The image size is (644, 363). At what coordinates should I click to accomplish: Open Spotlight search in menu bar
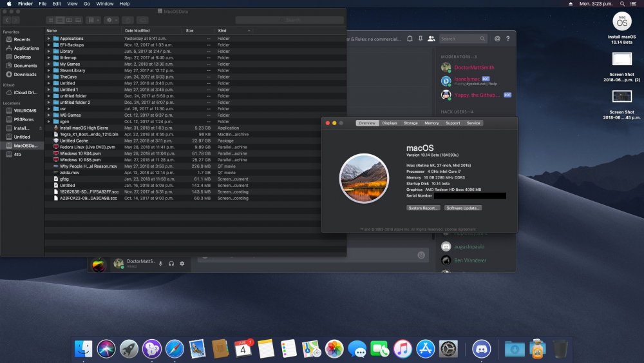coord(622,4)
